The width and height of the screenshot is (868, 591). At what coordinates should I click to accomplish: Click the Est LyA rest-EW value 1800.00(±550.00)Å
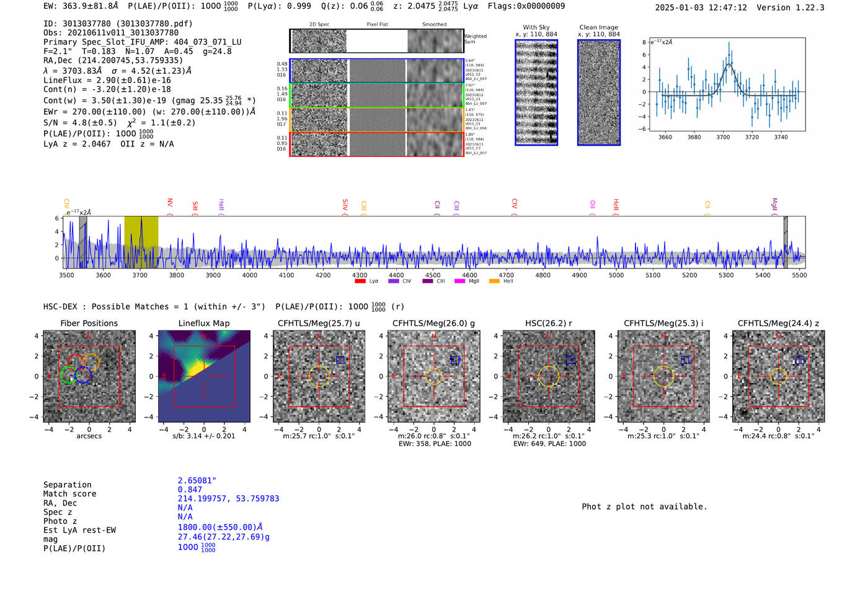pos(220,527)
